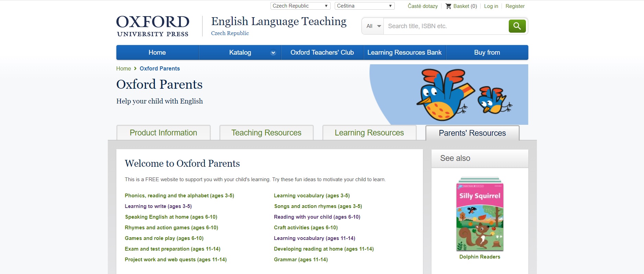Open Learning to write (ages 3-5)
The height and width of the screenshot is (274, 644).
click(158, 206)
